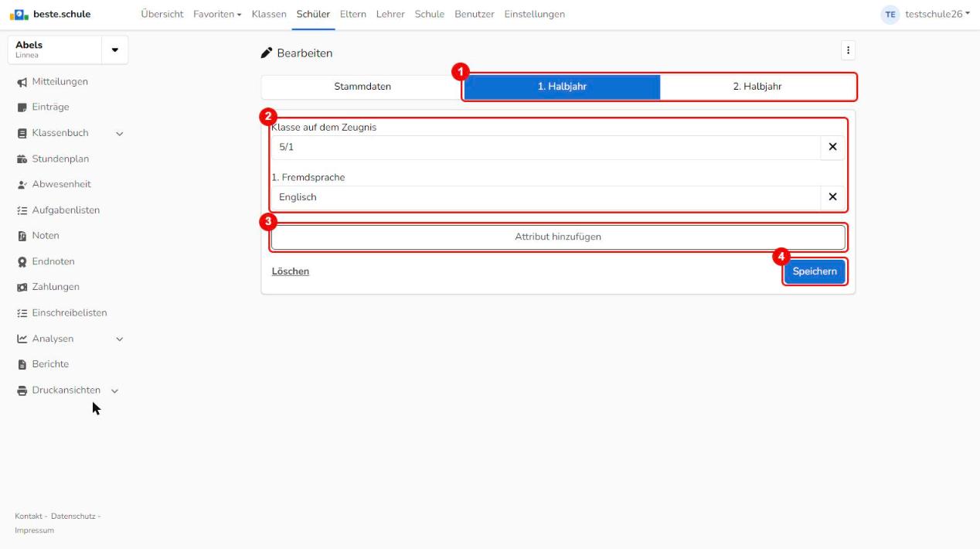This screenshot has height=549, width=980.
Task: Click the Endnoten award icon
Action: (x=22, y=261)
